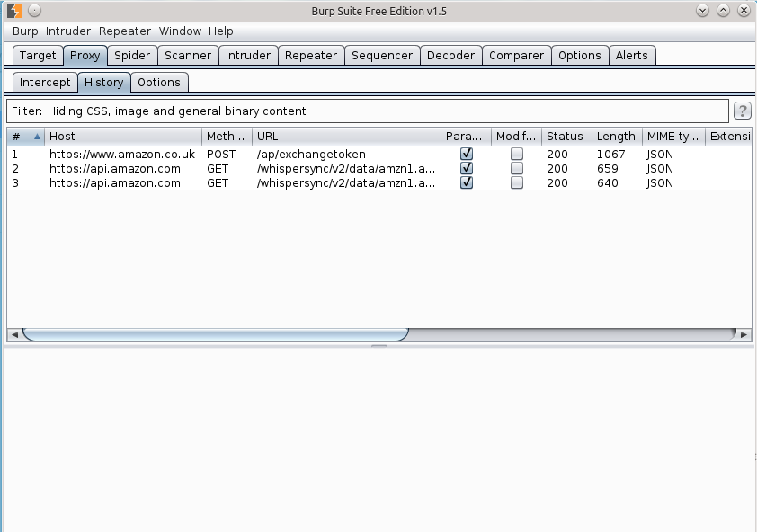The width and height of the screenshot is (757, 532).
Task: Select the Proxy tab
Action: (x=85, y=56)
